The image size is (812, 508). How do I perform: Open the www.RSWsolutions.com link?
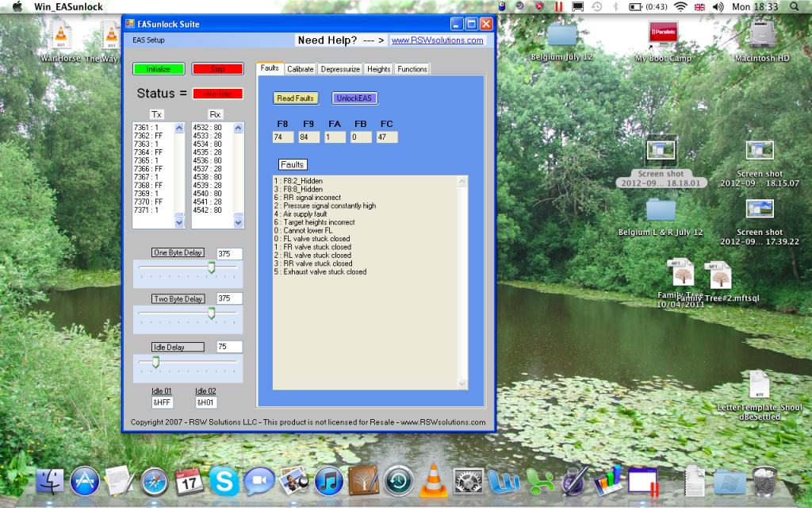coord(437,40)
